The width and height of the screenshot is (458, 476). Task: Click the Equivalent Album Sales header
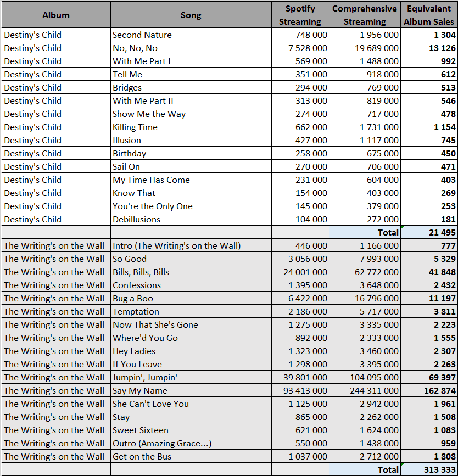[429, 15]
